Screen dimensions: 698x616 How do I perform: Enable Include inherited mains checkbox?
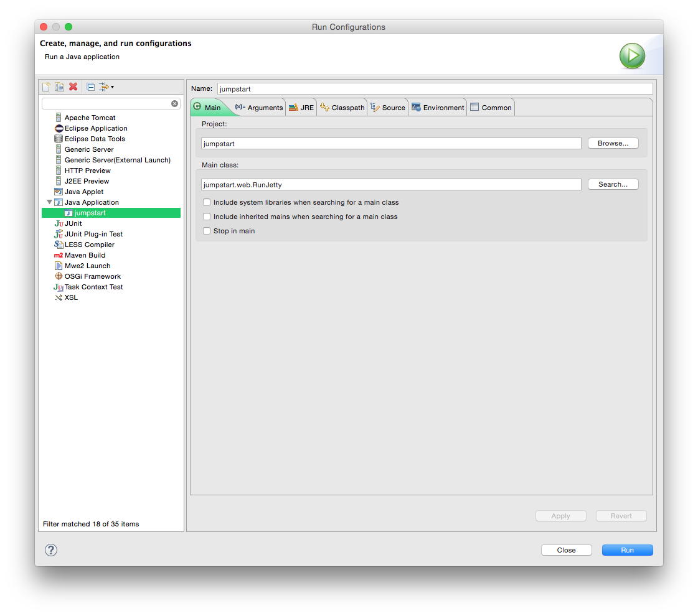pyautogui.click(x=207, y=217)
